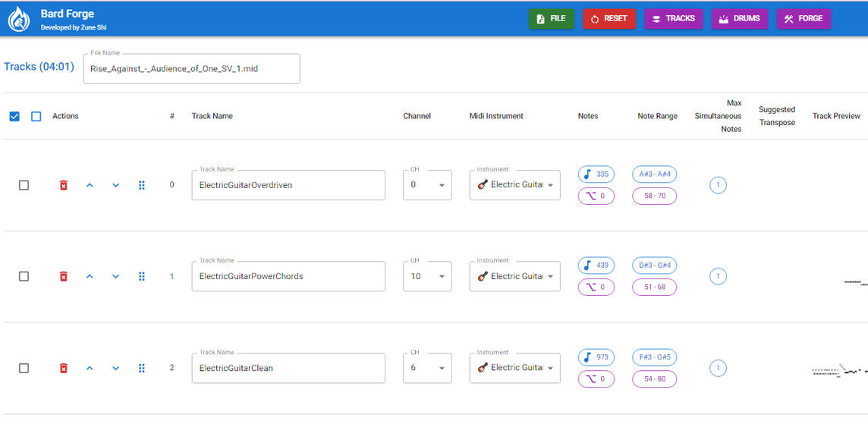Image resolution: width=868 pixels, height=421 pixels.
Task: Move ElectricGuitarClean track down
Action: tap(115, 369)
